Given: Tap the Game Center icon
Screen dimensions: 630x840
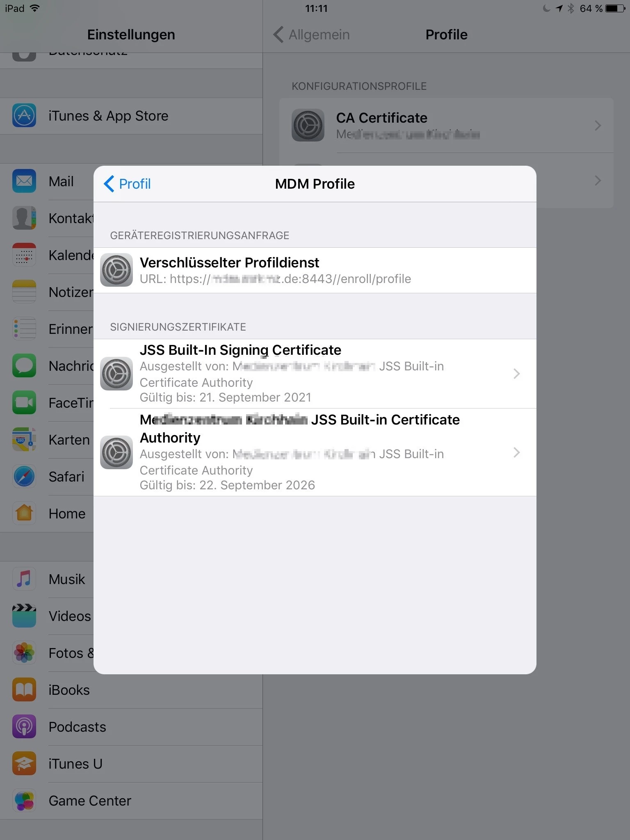Looking at the screenshot, I should coord(24,800).
